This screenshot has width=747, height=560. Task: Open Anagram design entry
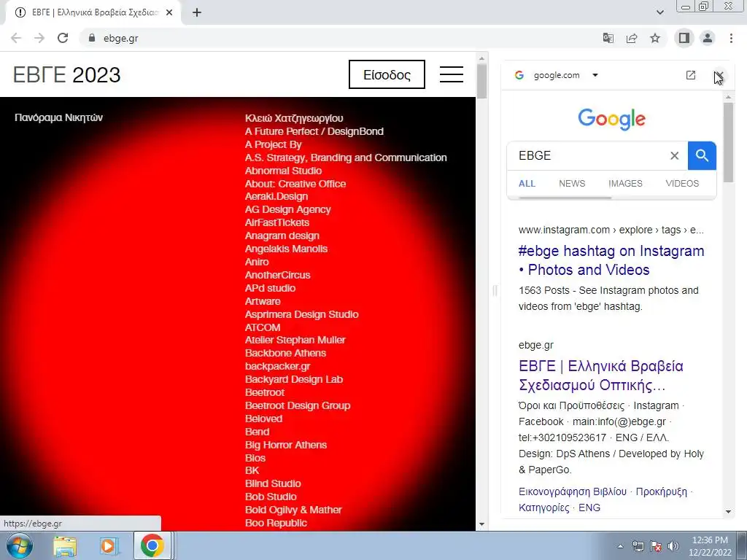click(x=282, y=236)
